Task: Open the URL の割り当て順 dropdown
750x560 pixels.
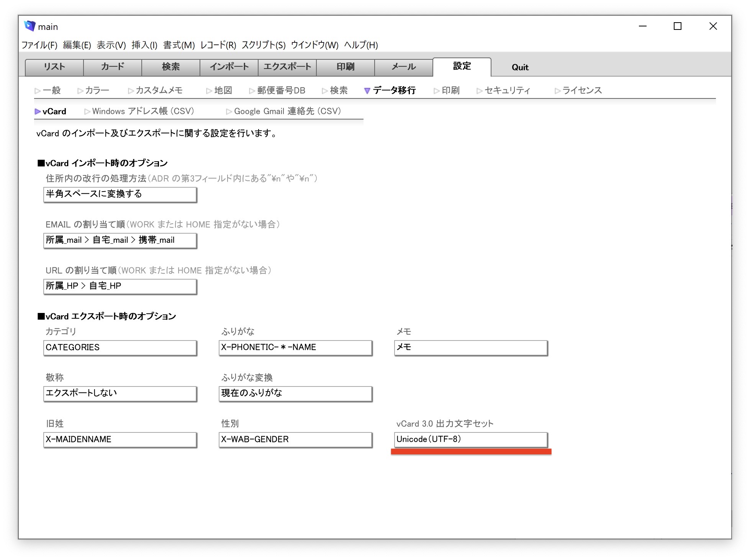Action: (x=120, y=286)
